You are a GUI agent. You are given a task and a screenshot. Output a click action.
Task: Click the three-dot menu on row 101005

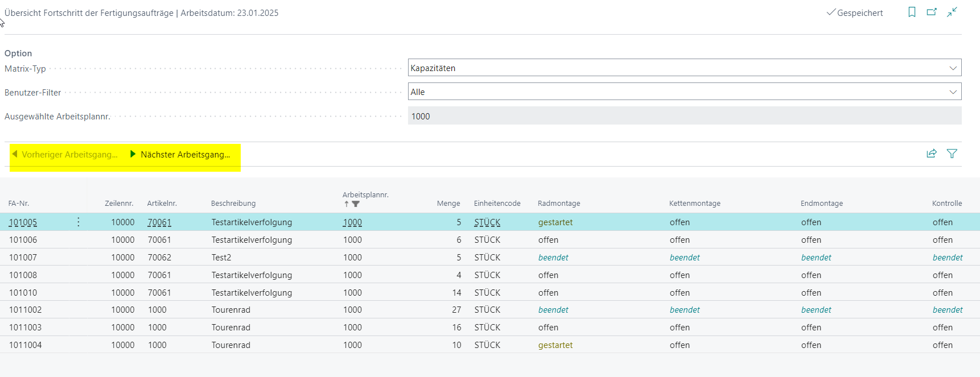79,222
